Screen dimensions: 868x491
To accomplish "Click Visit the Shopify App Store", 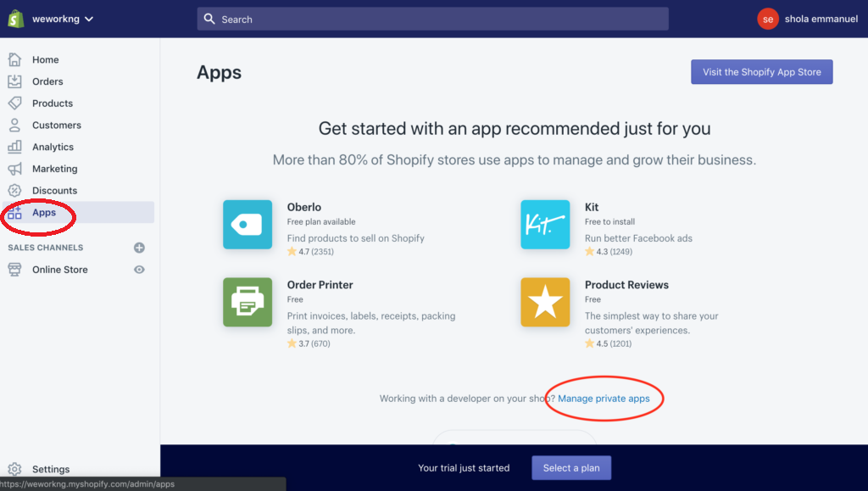I will click(761, 71).
